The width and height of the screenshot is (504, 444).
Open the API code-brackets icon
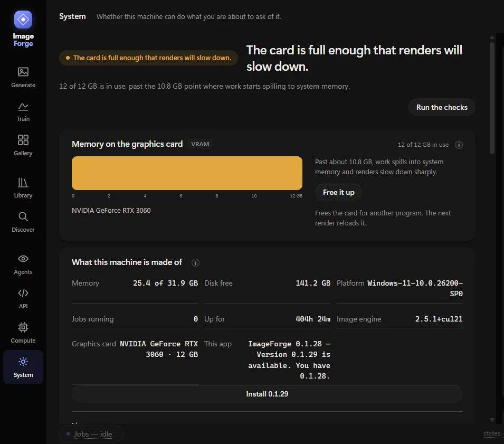point(23,293)
